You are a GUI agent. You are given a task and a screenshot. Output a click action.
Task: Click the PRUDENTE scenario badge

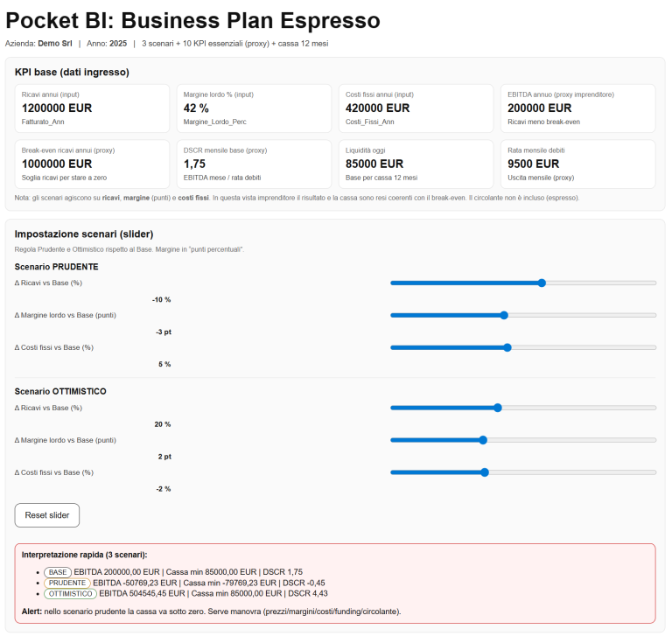(67, 583)
